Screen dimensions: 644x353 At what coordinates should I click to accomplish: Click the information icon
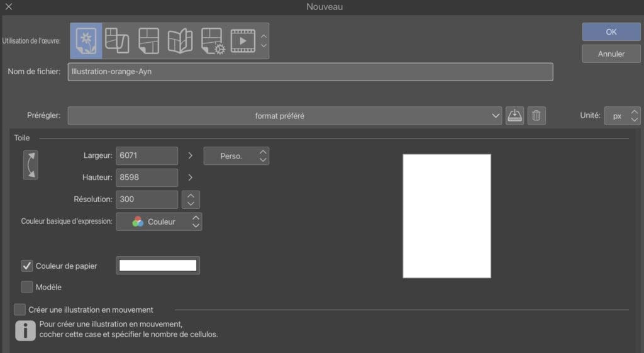[25, 330]
